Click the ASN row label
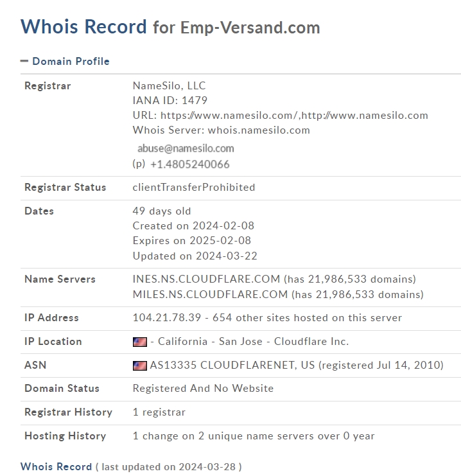 click(x=35, y=365)
